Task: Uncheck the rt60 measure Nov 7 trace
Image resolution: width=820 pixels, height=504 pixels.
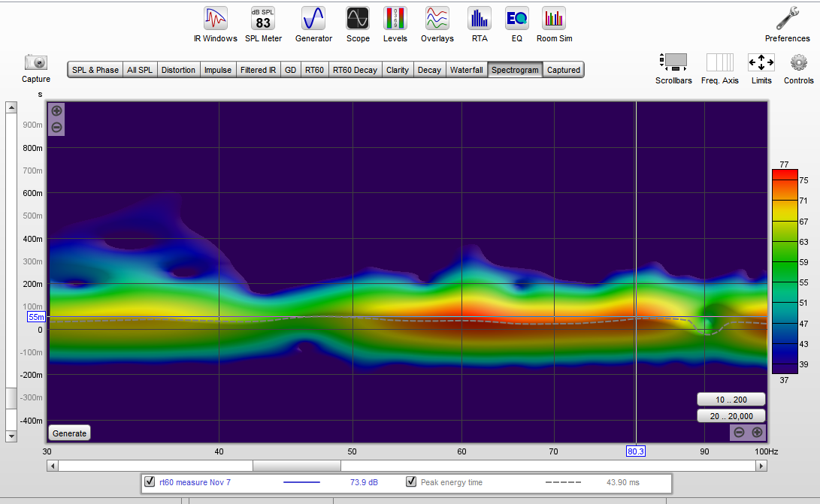Action: click(x=150, y=482)
